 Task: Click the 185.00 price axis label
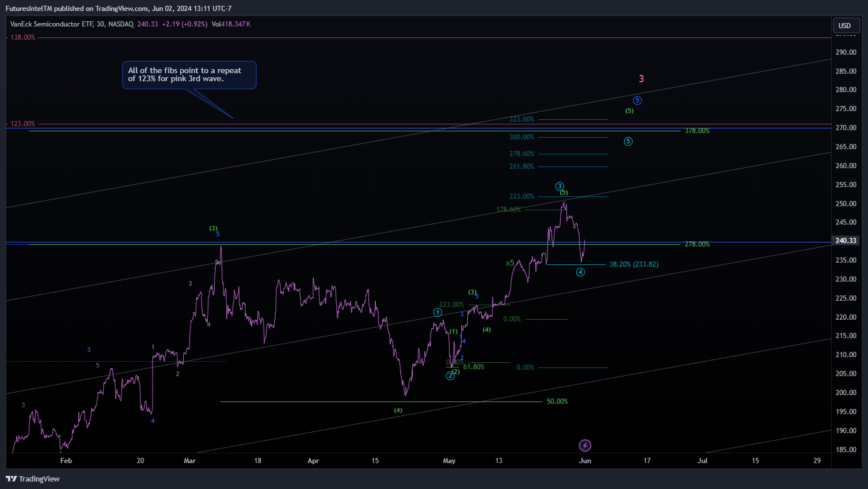point(846,450)
